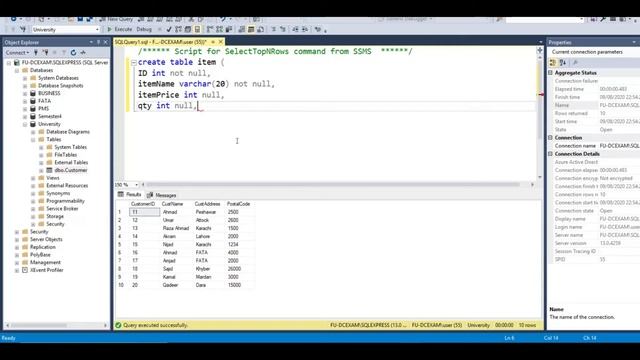The height and width of the screenshot is (360, 640).
Task: Expand the Semester4 database node
Action: coord(25,116)
